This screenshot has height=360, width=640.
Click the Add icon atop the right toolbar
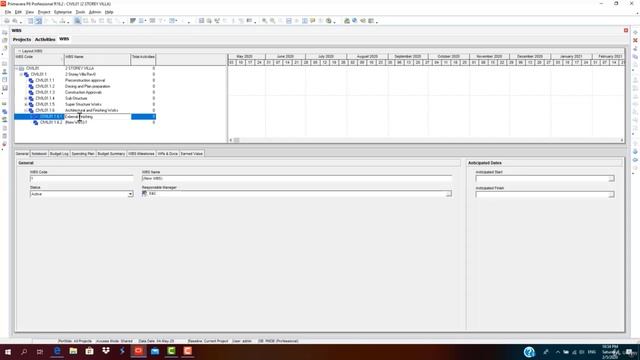coord(635,32)
